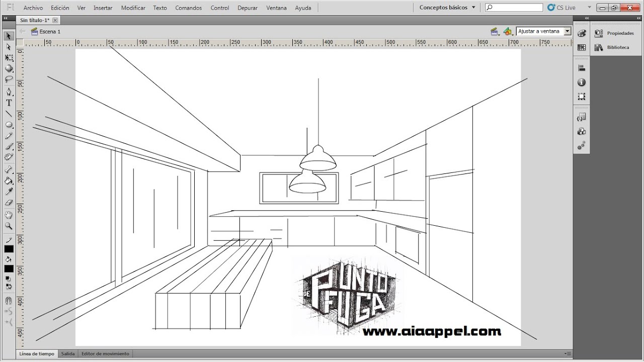Select the Zoom magnifier tool
This screenshot has height=362, width=644.
tap(9, 226)
